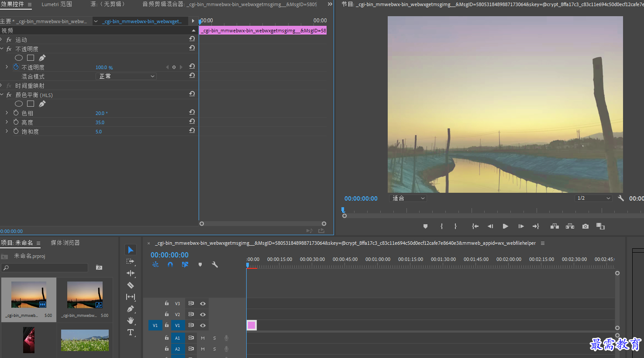Click the Extract button
This screenshot has height=358, width=644.
click(x=570, y=226)
